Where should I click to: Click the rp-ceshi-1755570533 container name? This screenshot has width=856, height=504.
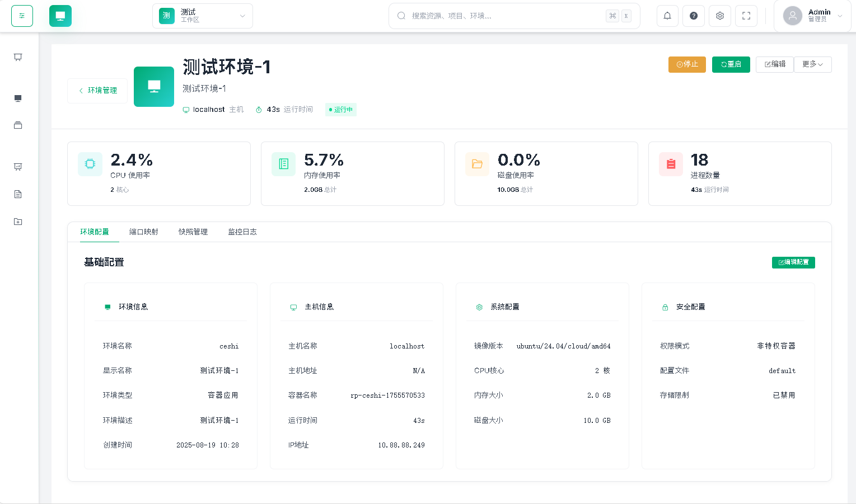387,395
